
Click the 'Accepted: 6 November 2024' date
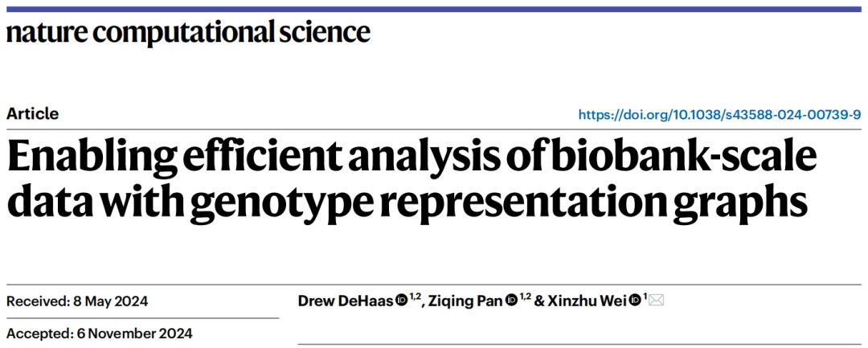tap(99, 334)
